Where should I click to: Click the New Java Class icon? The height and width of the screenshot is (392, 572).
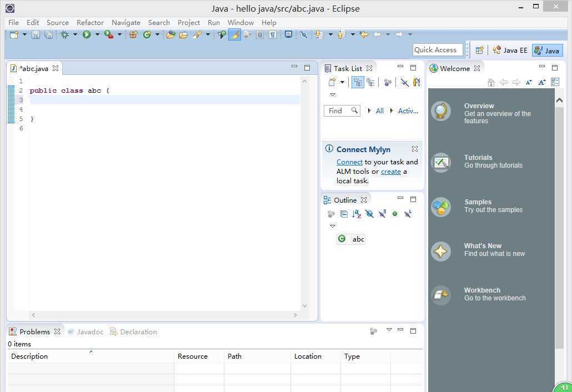point(147,34)
